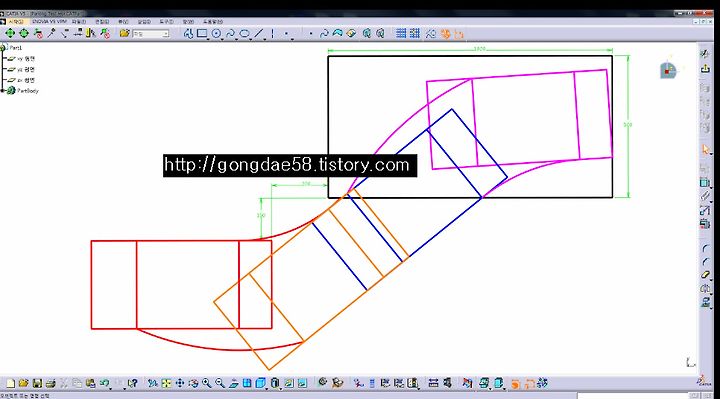
Task: Click the Open file icon in bottom toolbar
Action: 23,383
